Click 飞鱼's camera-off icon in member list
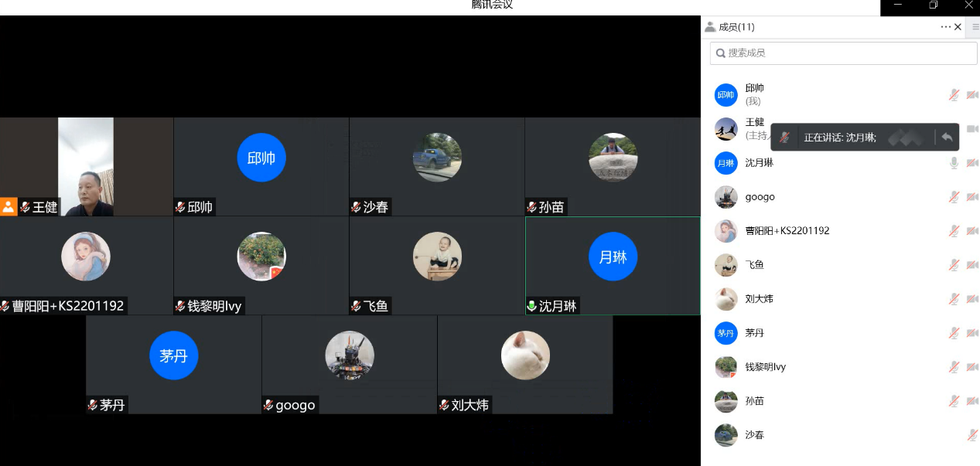The width and height of the screenshot is (980, 466). pyautogui.click(x=972, y=265)
